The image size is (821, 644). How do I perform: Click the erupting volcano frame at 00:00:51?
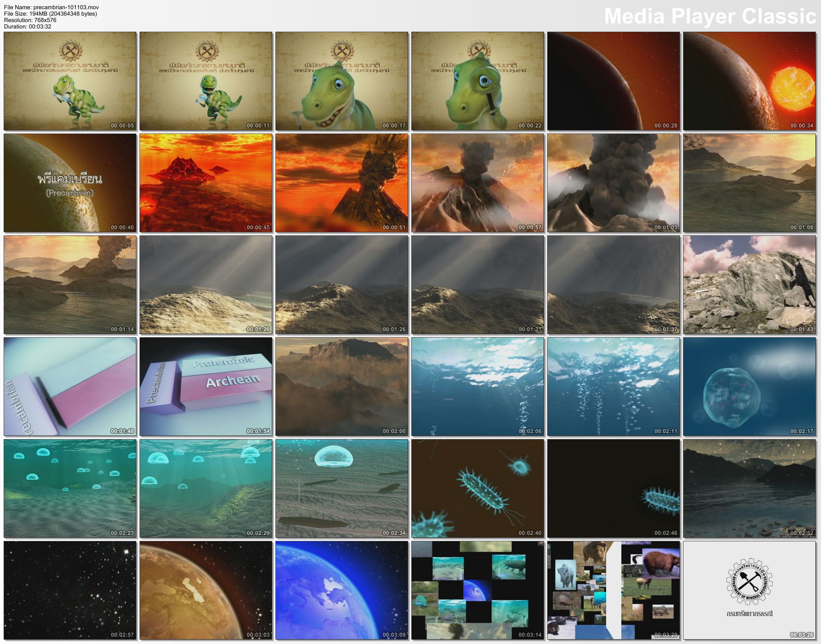(x=342, y=183)
